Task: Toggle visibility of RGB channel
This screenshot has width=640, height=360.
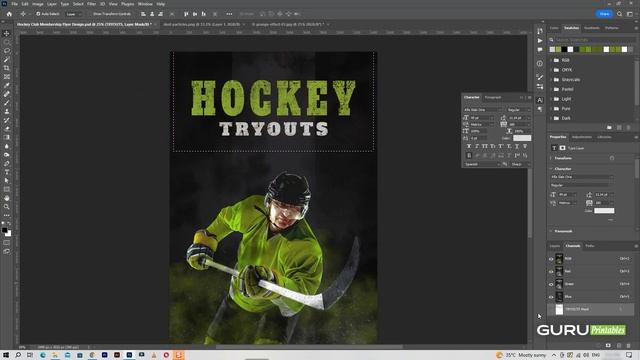Action: [x=551, y=259]
